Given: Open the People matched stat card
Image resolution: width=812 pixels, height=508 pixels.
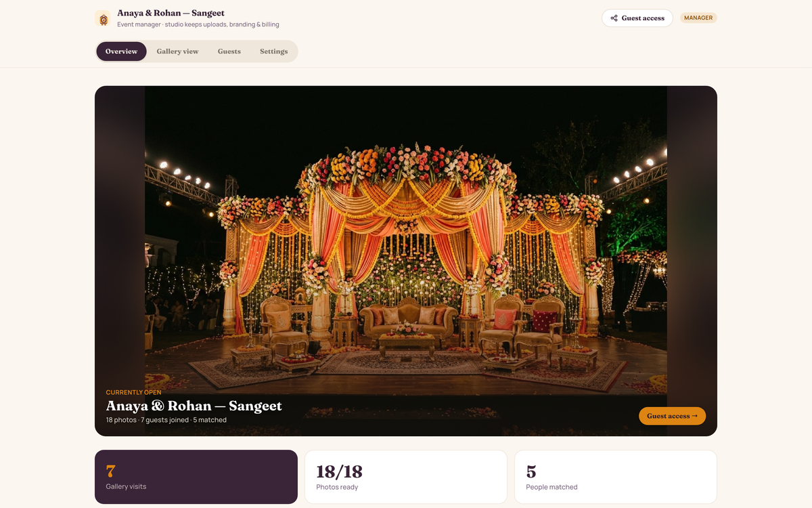Looking at the screenshot, I should pyautogui.click(x=616, y=477).
